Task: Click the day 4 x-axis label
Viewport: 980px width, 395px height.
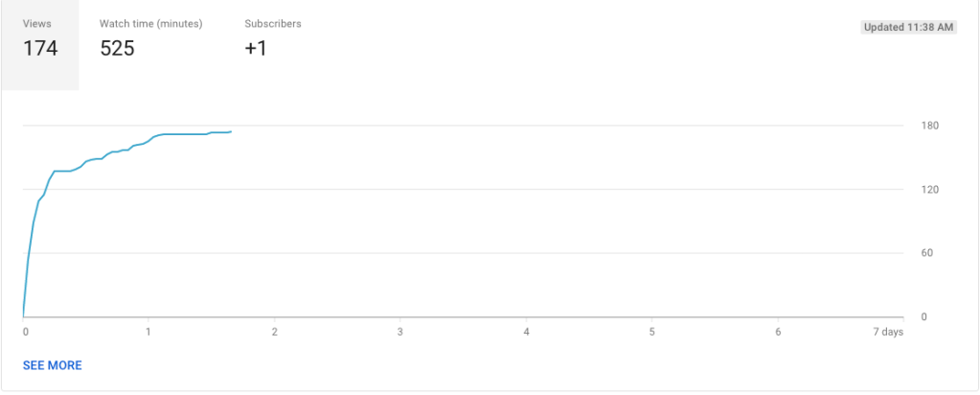Action: [x=526, y=332]
